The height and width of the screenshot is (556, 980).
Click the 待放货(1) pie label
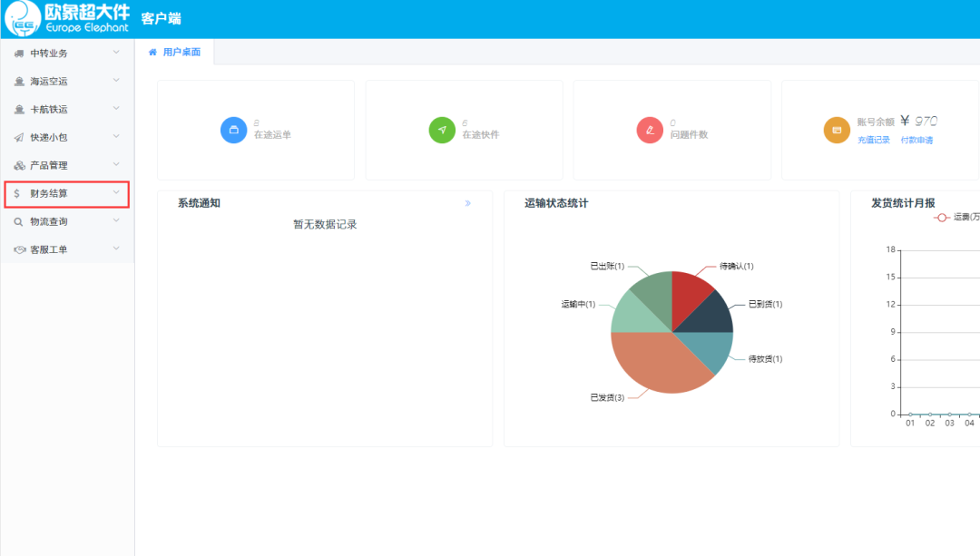(x=765, y=359)
